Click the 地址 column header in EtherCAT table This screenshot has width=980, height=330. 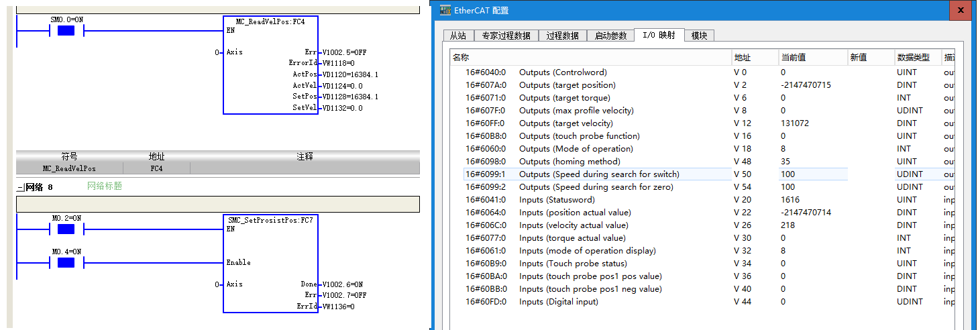point(755,58)
